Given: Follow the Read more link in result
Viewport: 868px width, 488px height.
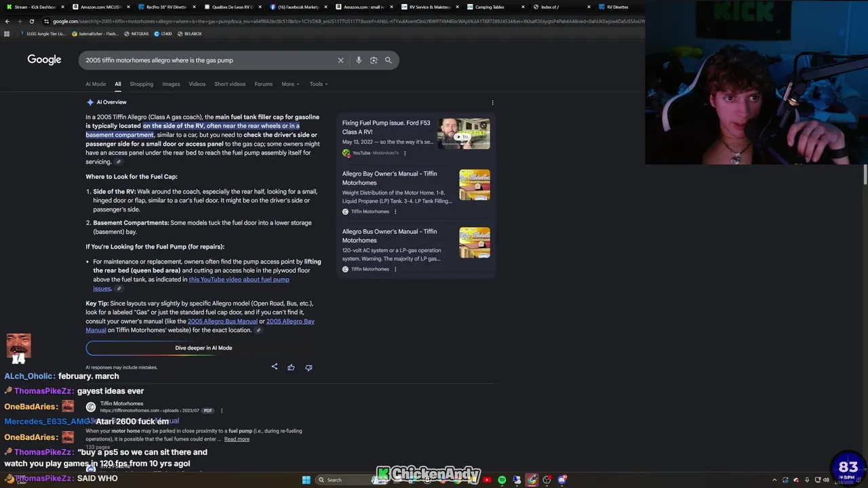Looking at the screenshot, I should (237, 439).
